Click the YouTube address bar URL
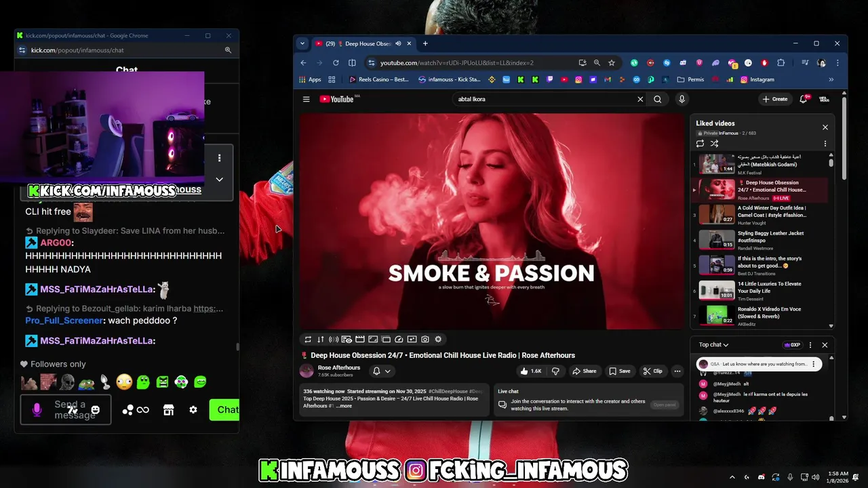The width and height of the screenshot is (868, 488). pyautogui.click(x=456, y=62)
